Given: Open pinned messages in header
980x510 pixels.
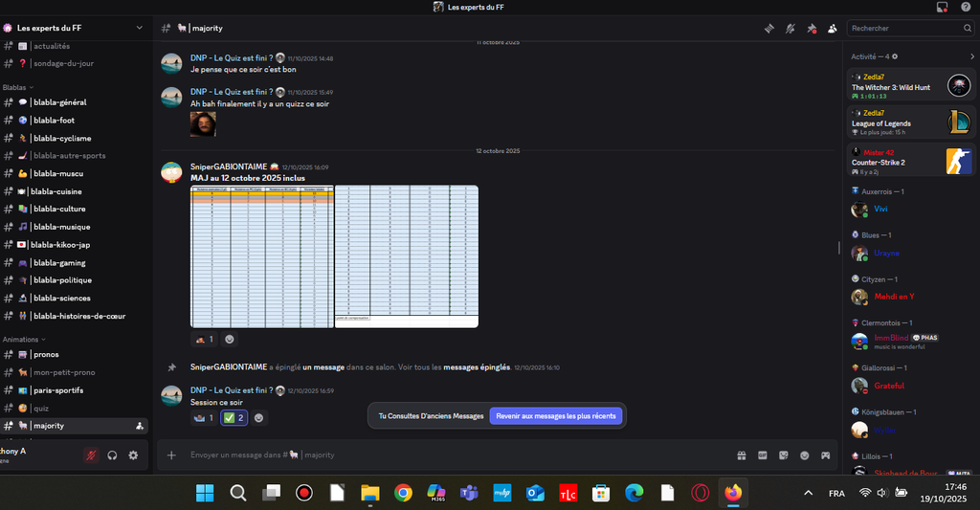Looking at the screenshot, I should (x=812, y=29).
